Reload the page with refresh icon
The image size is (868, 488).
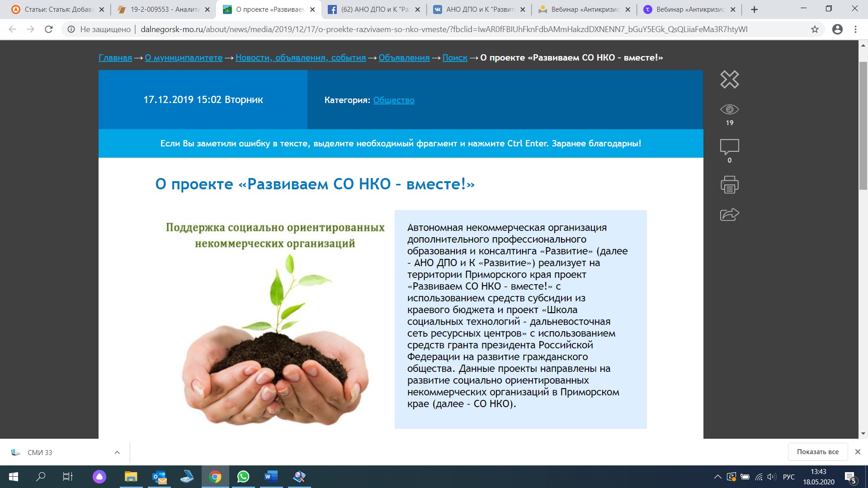49,29
